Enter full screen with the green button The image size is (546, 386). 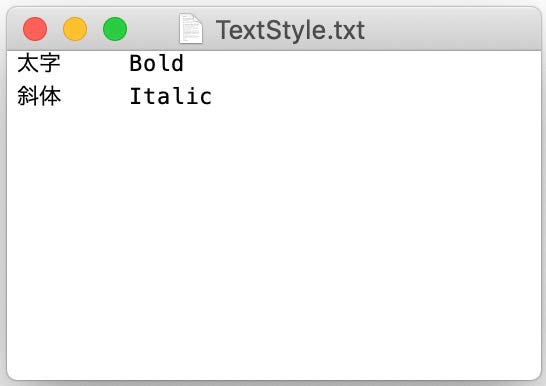pyautogui.click(x=115, y=29)
